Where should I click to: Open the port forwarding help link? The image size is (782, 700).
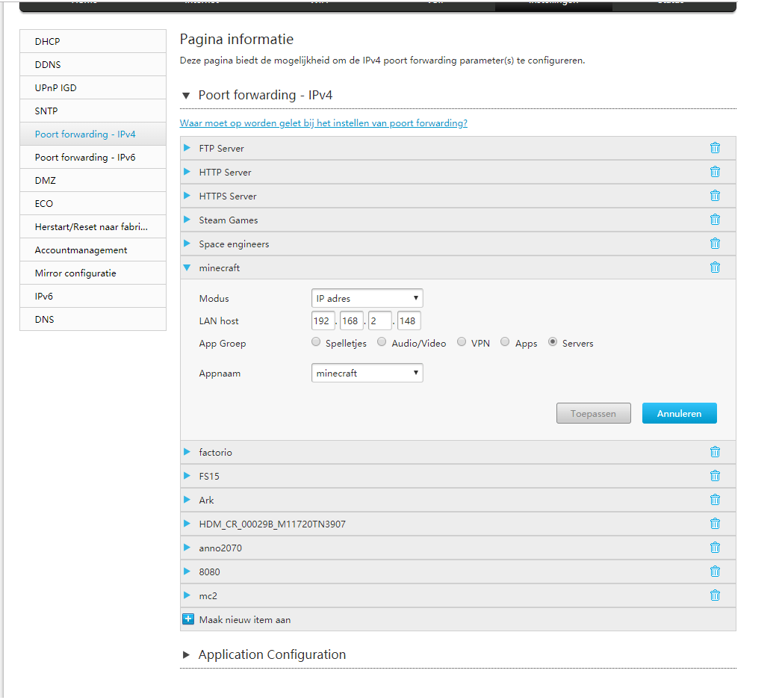pos(323,123)
